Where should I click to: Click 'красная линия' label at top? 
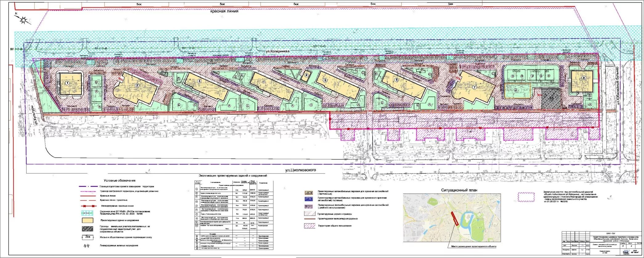pyautogui.click(x=224, y=11)
